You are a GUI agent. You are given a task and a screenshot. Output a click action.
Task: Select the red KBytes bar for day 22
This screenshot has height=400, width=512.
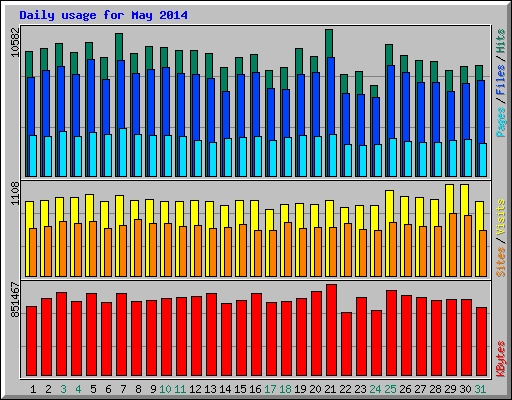click(x=347, y=344)
